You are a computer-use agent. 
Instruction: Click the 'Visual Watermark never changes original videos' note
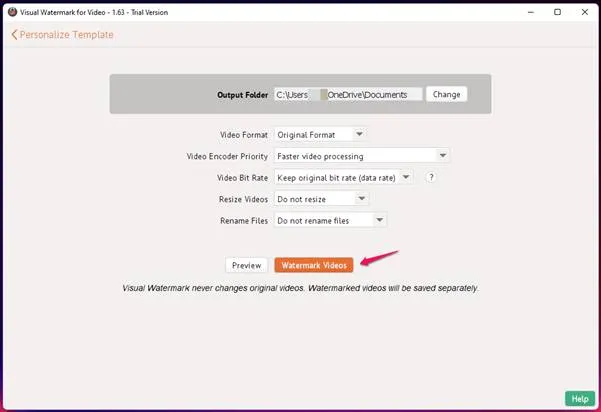(x=300, y=288)
